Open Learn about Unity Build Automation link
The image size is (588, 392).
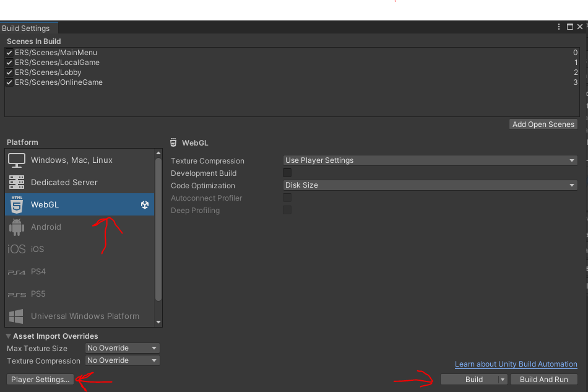pos(516,364)
